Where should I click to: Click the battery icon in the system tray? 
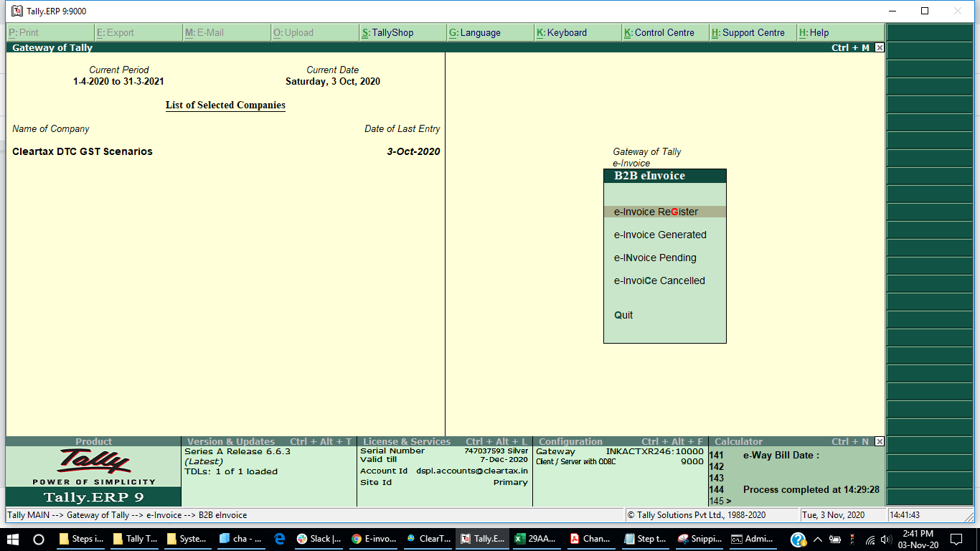point(834,539)
